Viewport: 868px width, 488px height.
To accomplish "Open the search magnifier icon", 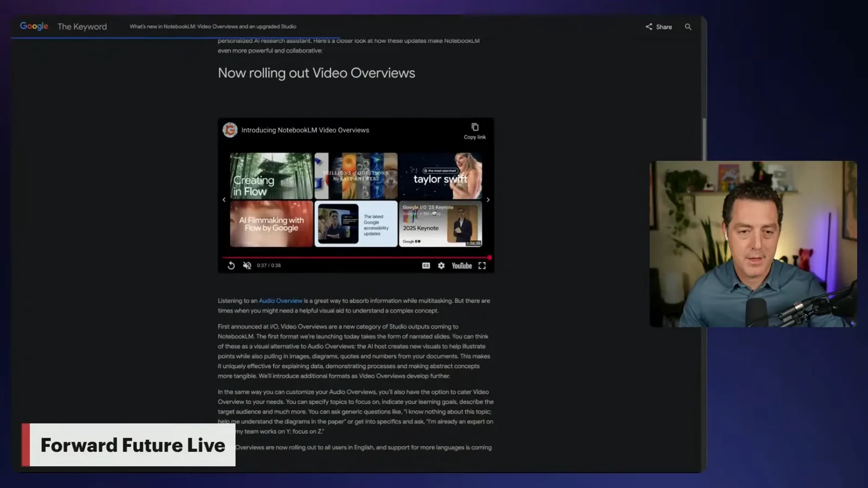I will [688, 27].
